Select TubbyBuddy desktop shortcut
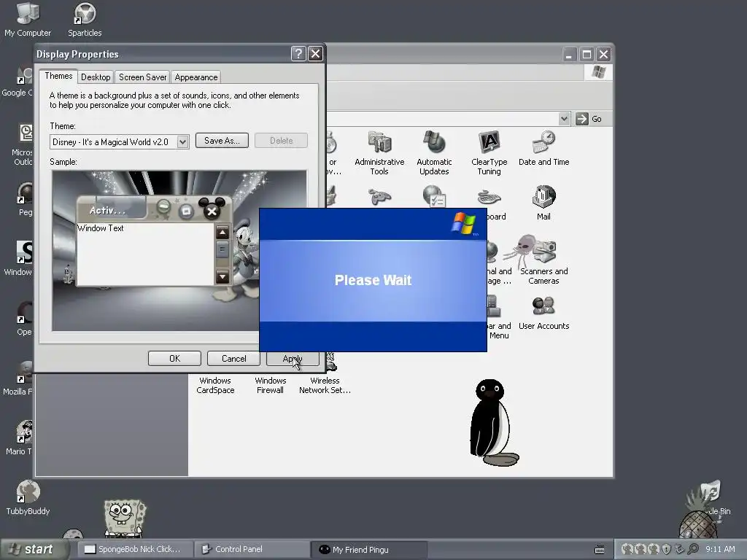This screenshot has height=560, width=747. coord(28,497)
